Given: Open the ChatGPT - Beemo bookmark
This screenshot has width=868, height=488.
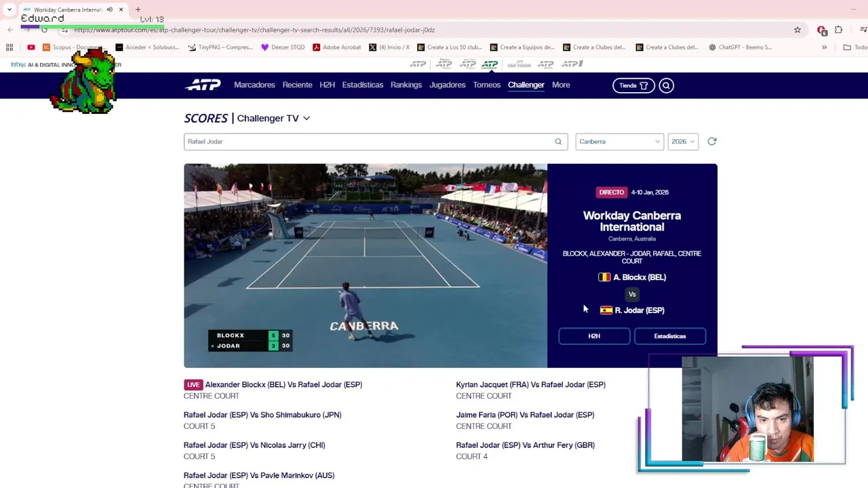Looking at the screenshot, I should pos(740,47).
